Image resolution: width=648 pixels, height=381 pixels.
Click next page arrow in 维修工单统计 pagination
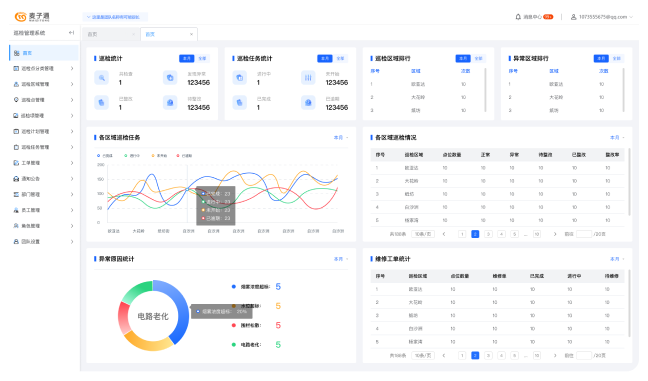(555, 355)
